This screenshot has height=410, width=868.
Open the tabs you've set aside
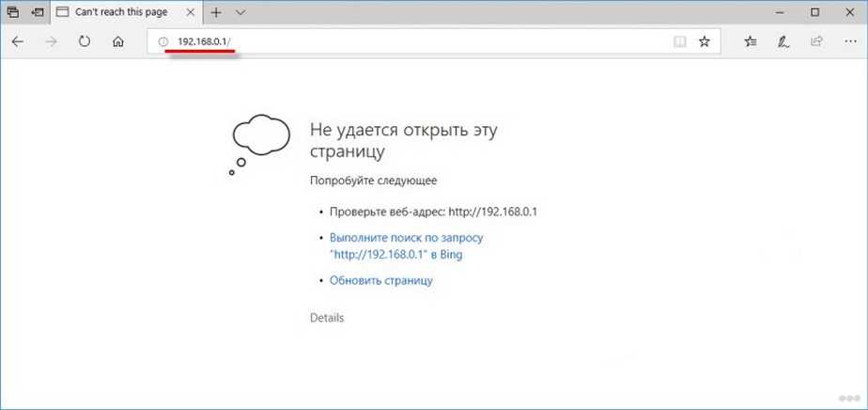click(x=13, y=13)
